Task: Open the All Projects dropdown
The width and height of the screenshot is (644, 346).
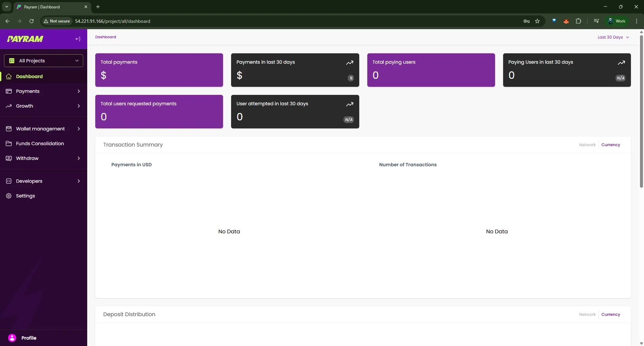Action: click(x=44, y=61)
